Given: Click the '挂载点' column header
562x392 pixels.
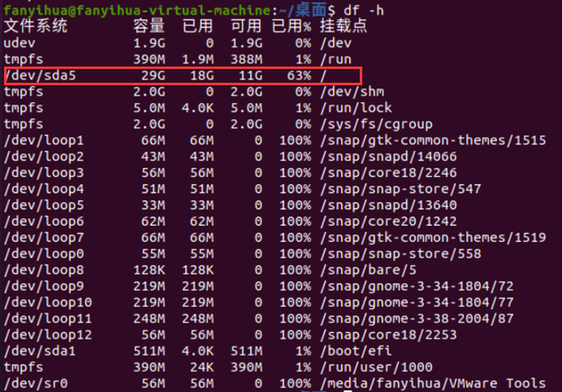Looking at the screenshot, I should pyautogui.click(x=344, y=26).
